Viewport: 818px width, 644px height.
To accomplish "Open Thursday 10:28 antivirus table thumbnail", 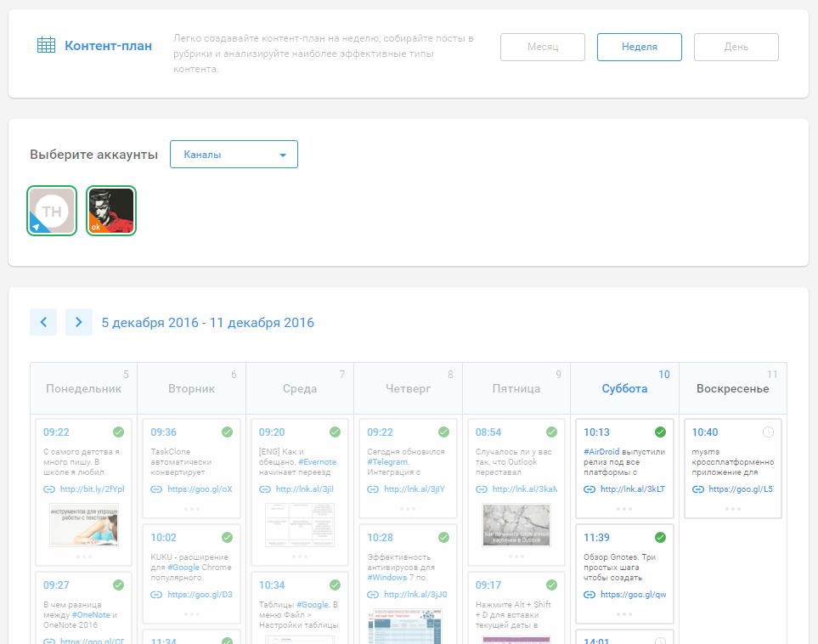I will tap(405, 626).
